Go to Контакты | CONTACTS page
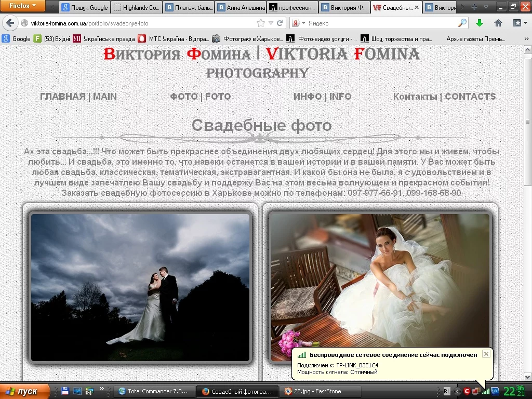The image size is (532, 399). 444,97
